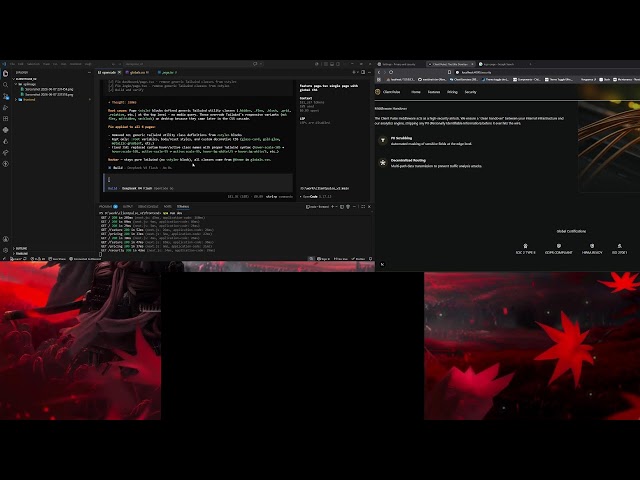Collapse the project root folder in Explorer

26,79
